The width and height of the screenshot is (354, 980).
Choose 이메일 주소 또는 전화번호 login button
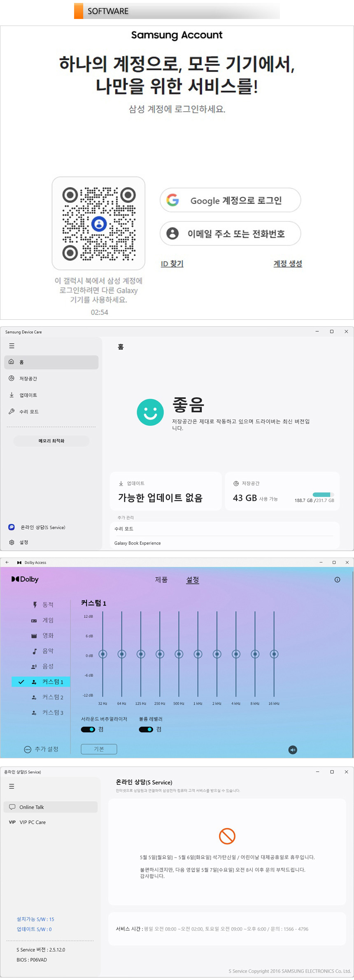coord(230,234)
